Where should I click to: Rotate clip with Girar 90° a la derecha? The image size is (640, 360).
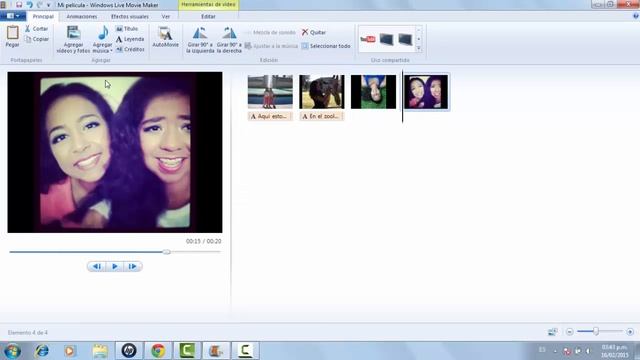(x=229, y=40)
